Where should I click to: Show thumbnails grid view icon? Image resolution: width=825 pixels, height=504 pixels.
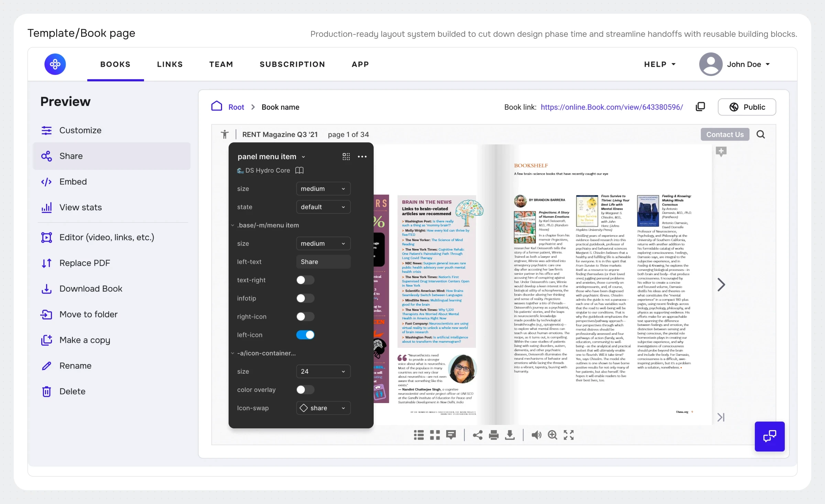point(435,435)
